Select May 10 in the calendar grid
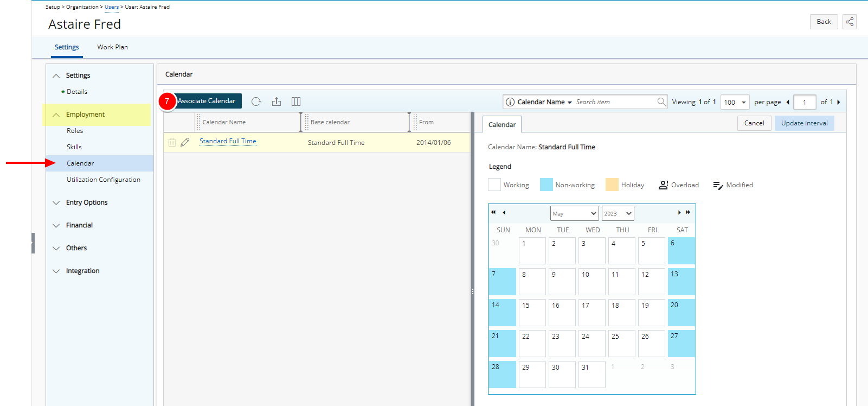 pyautogui.click(x=592, y=282)
